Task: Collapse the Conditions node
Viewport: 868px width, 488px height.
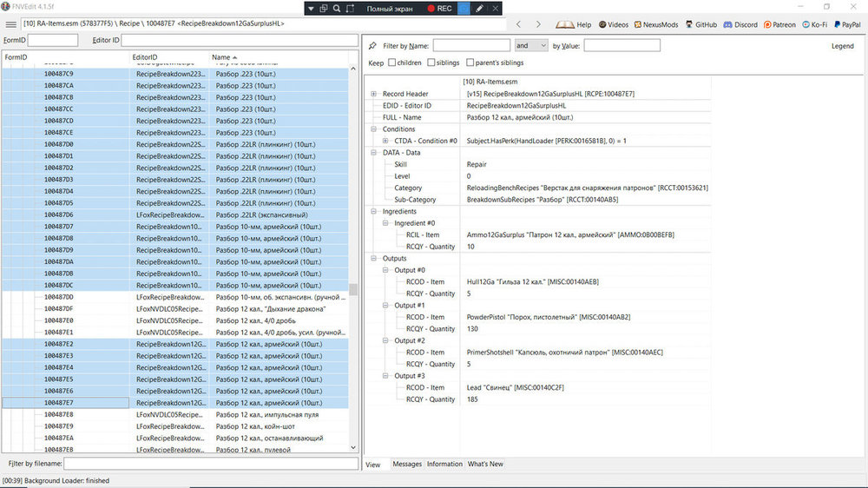Action: [x=373, y=129]
